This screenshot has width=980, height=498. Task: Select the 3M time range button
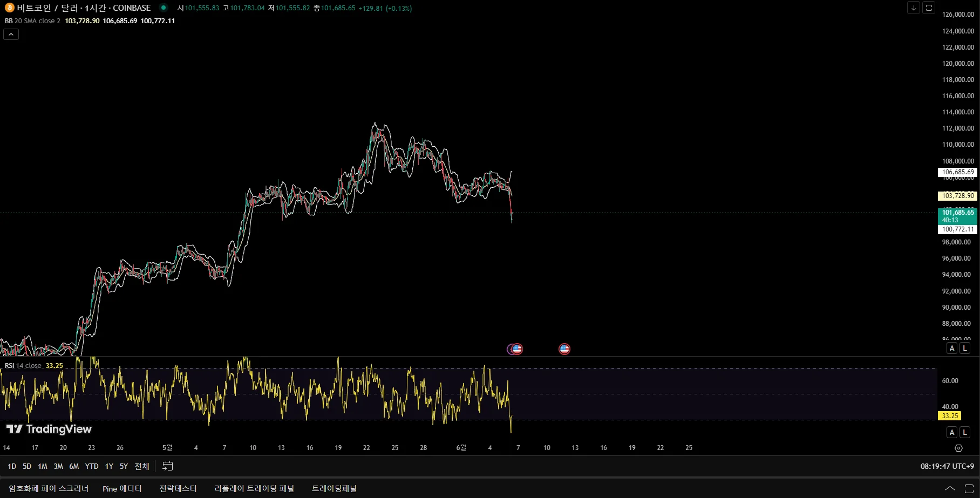[58, 466]
